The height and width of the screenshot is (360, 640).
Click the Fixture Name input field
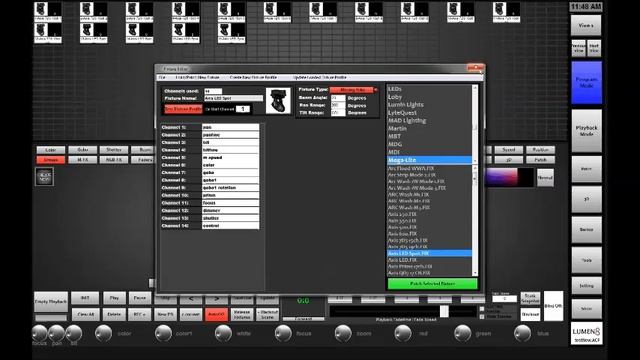click(233, 98)
